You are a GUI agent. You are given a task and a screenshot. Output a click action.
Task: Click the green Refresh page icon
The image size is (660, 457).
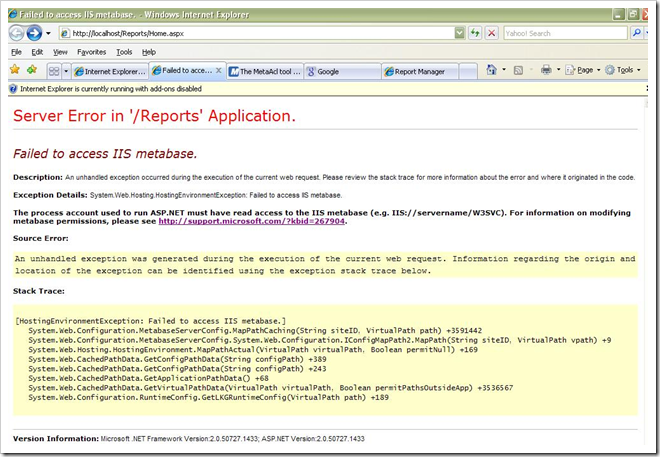click(x=475, y=33)
